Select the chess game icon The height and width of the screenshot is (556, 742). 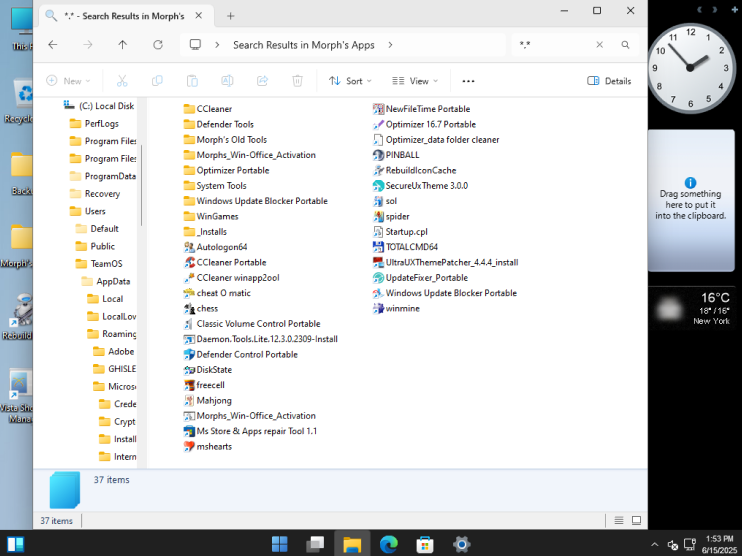pos(189,309)
